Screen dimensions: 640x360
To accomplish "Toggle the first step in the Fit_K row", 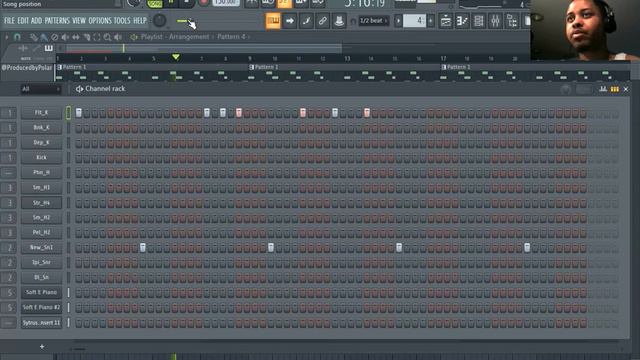I will pos(79,113).
